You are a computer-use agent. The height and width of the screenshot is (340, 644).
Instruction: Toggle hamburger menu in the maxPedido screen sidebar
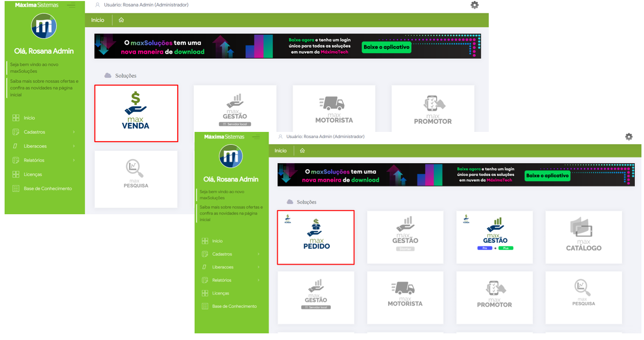(256, 137)
